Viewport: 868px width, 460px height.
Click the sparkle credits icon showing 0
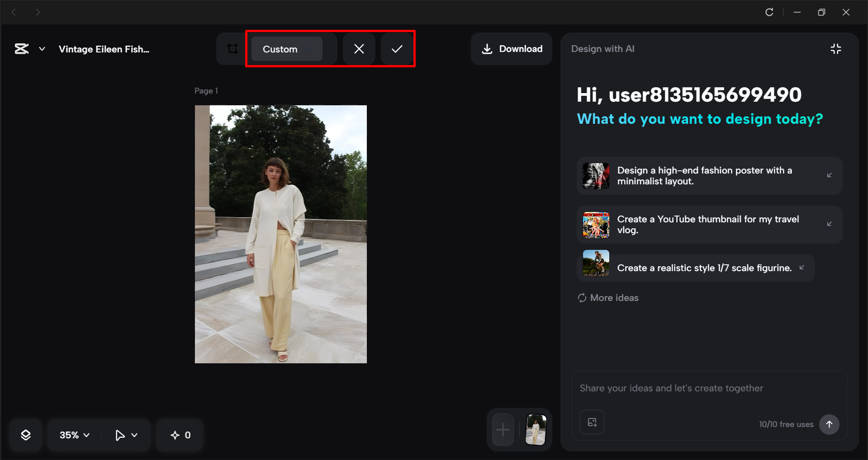coord(180,435)
